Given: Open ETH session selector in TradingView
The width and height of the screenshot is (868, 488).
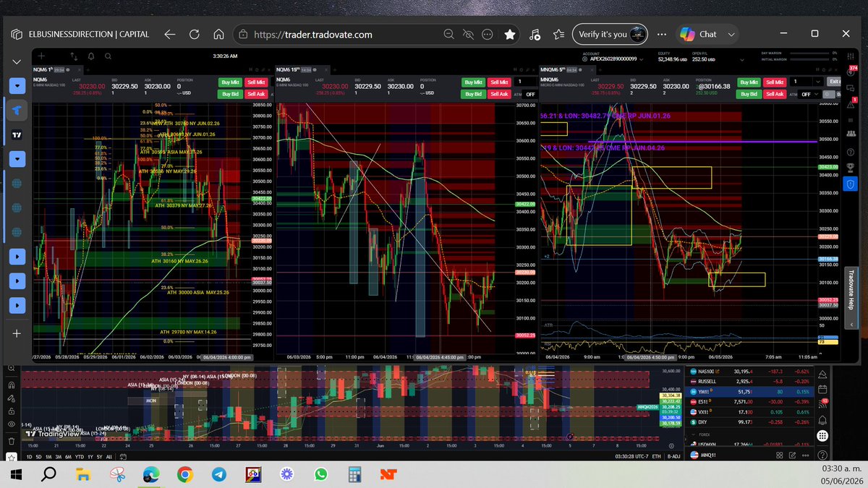Looking at the screenshot, I should point(655,457).
